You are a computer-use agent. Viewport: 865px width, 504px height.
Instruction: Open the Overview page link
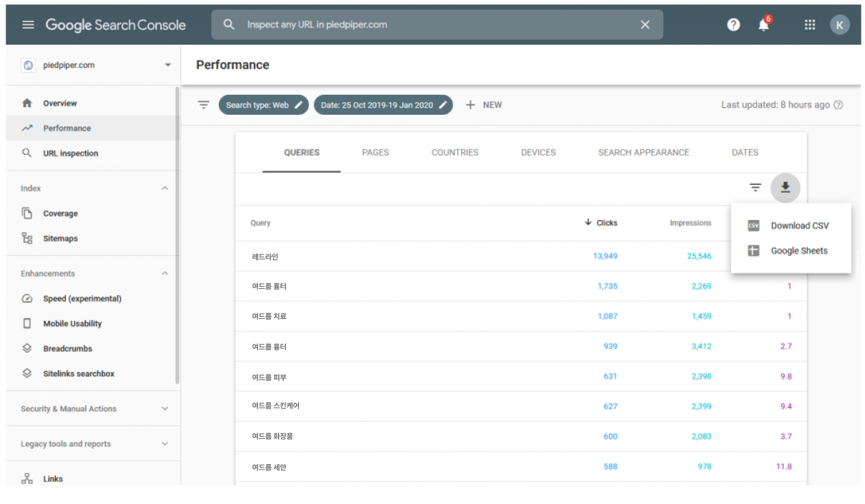60,103
